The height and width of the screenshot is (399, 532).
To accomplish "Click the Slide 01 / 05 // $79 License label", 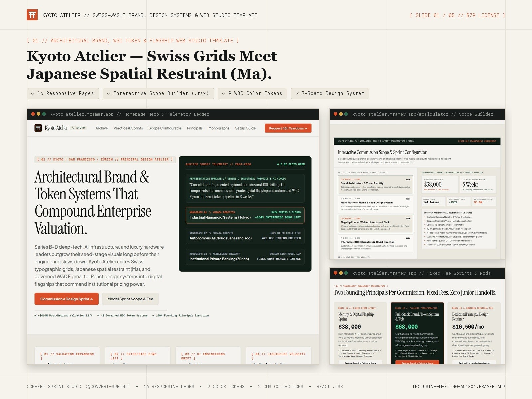I will tap(458, 15).
